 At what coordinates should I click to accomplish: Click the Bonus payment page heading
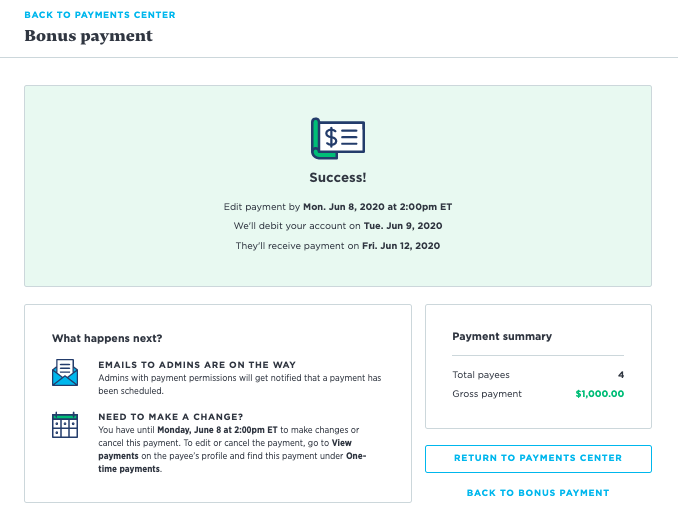tap(88, 36)
